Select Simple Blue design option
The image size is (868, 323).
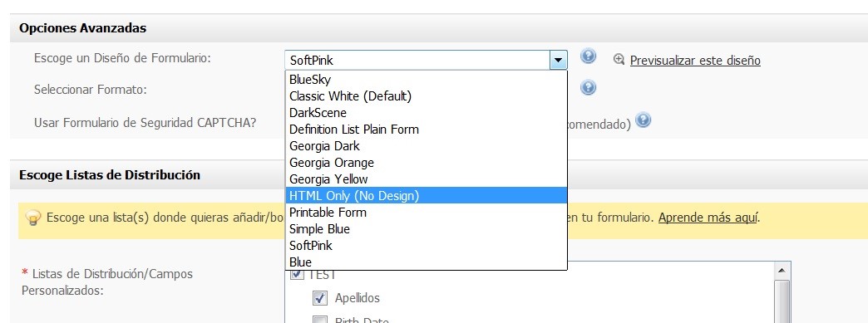(427, 228)
